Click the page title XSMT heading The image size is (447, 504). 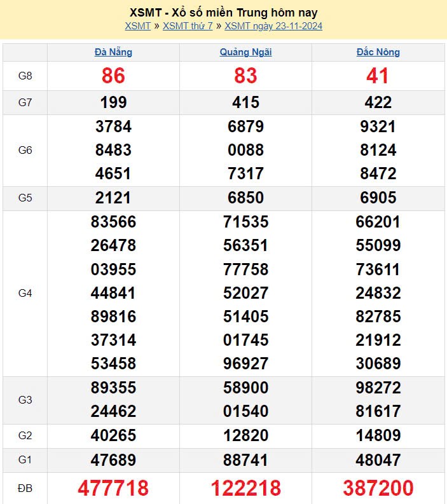(223, 12)
